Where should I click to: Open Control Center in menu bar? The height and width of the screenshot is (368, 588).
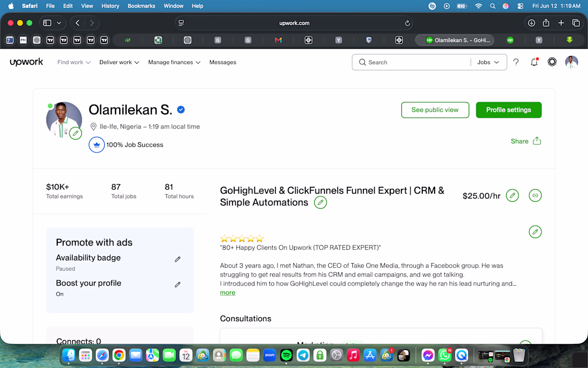520,6
